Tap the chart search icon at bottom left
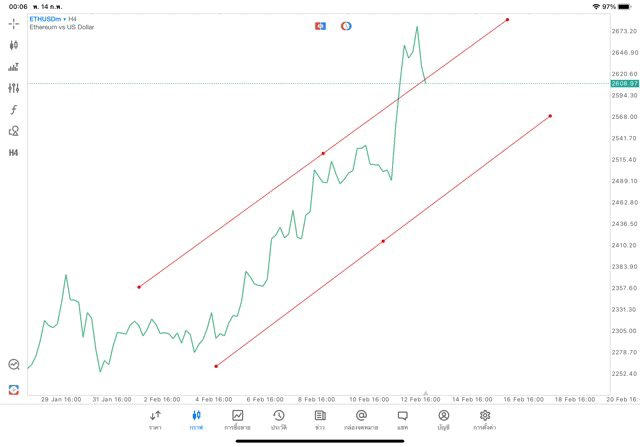Viewport: 640px width, 447px height. (x=14, y=365)
